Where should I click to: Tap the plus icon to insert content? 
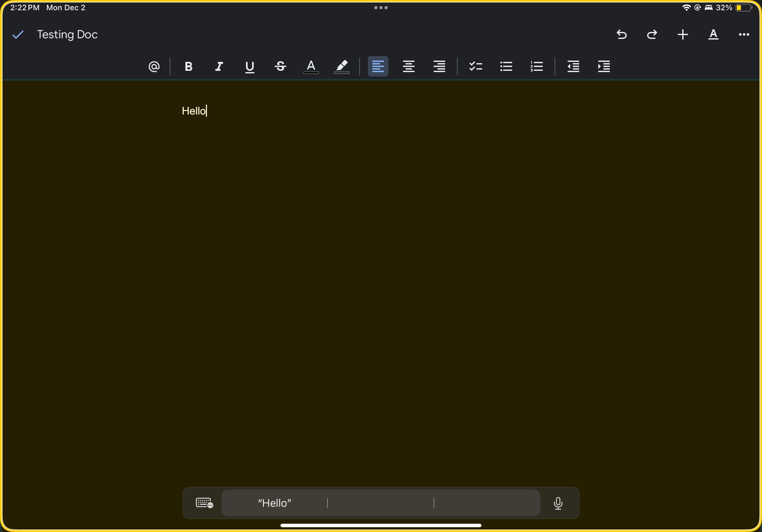pos(682,34)
